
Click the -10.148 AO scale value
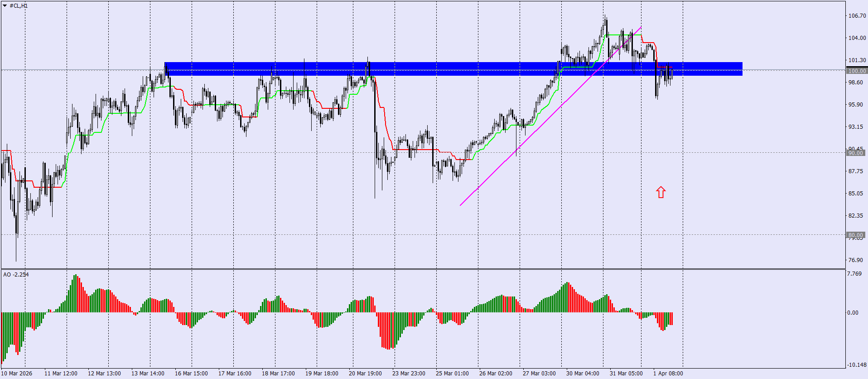(x=856, y=364)
